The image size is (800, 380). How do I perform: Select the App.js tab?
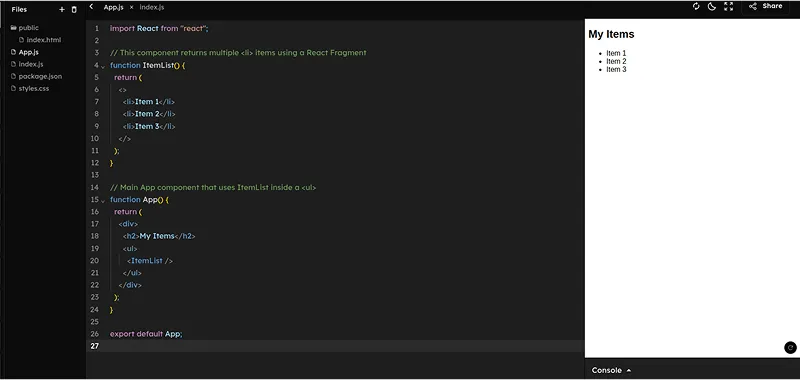point(113,7)
